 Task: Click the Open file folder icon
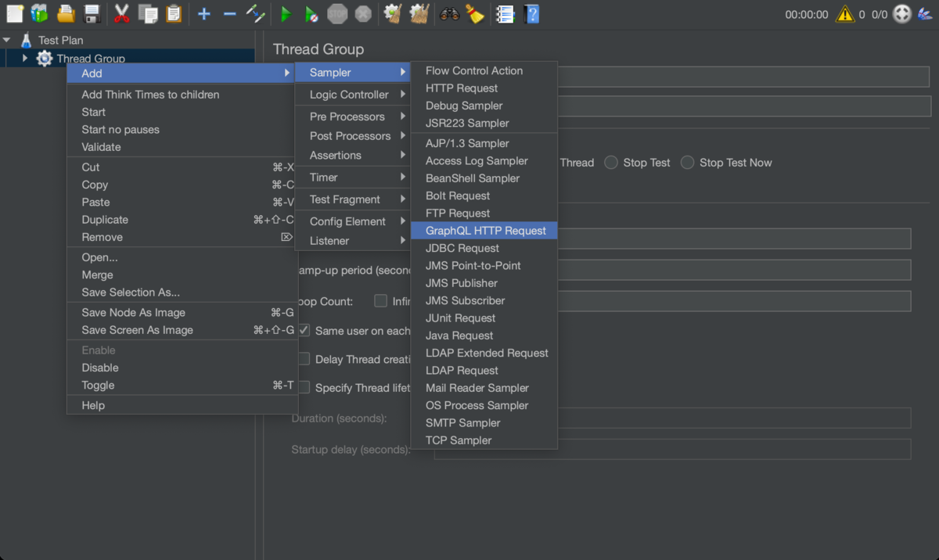66,13
